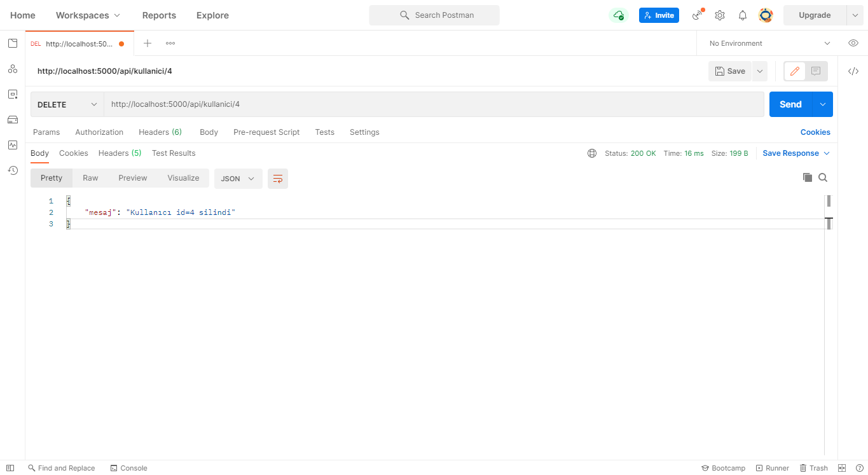Expand the Upgrade dropdown arrow
The image size is (868, 475).
(855, 15)
